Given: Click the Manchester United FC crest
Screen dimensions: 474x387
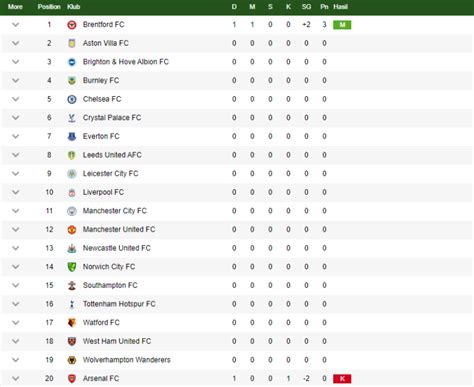Looking at the screenshot, I should point(72,230).
